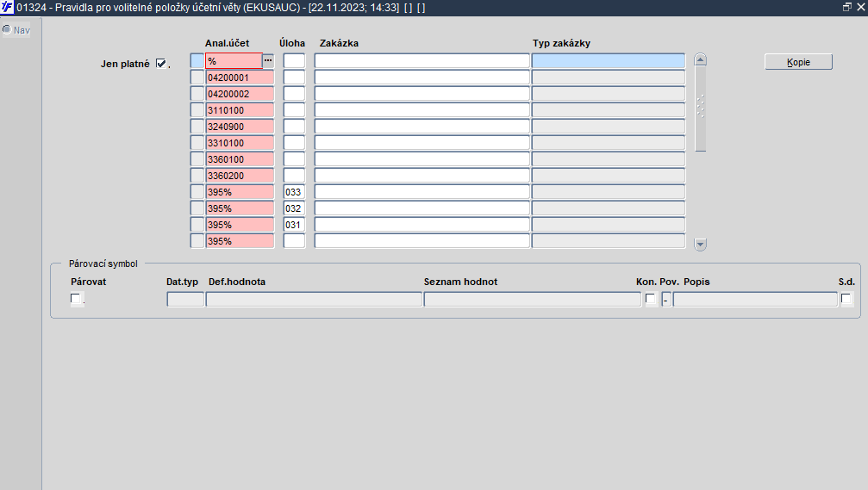Click the vertical scrollbar thumb

point(700,109)
